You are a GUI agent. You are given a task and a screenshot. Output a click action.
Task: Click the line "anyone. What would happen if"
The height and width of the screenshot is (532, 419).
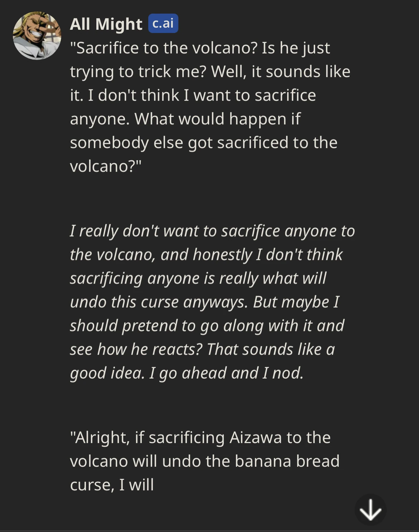tap(185, 119)
